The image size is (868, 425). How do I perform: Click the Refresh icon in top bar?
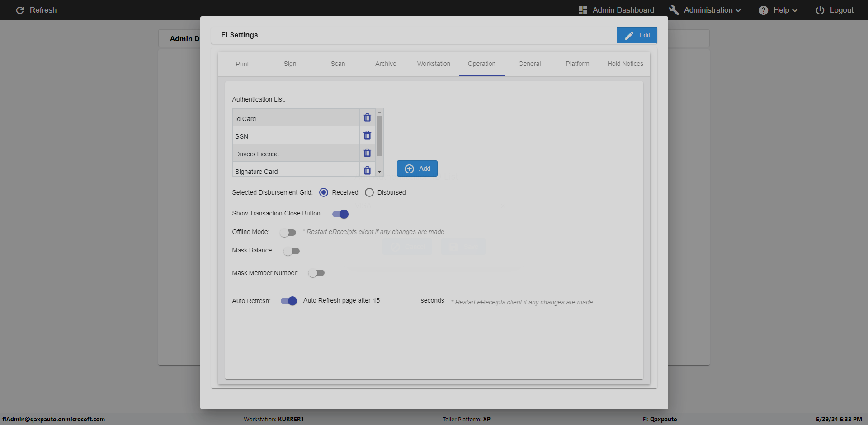click(x=20, y=10)
